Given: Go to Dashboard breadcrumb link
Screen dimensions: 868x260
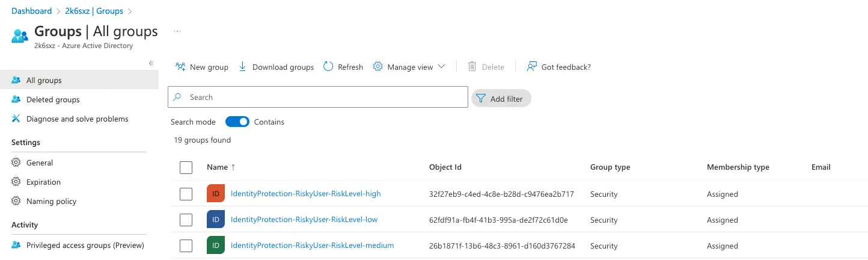Looking at the screenshot, I should point(32,11).
